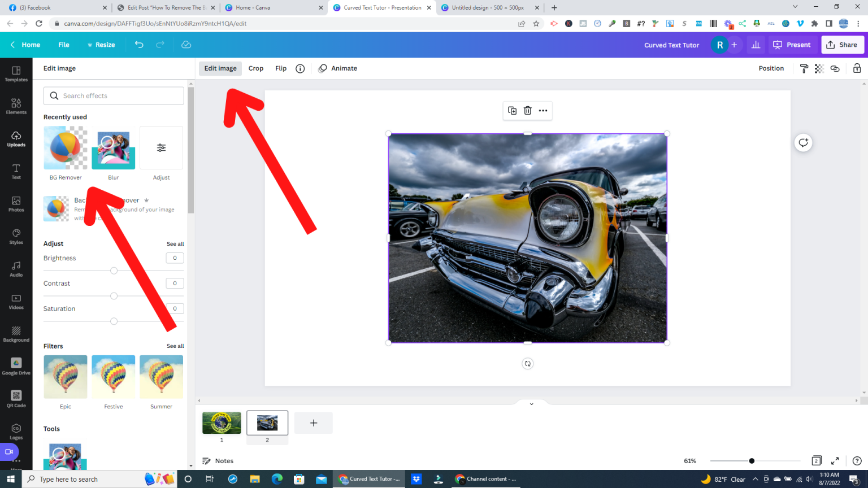Open the Animate menu
The height and width of the screenshot is (488, 868).
337,68
